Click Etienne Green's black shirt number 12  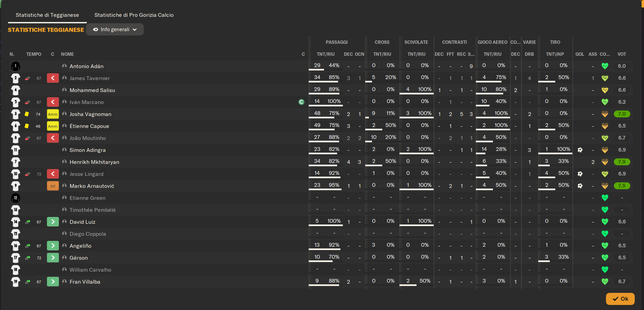16,198
